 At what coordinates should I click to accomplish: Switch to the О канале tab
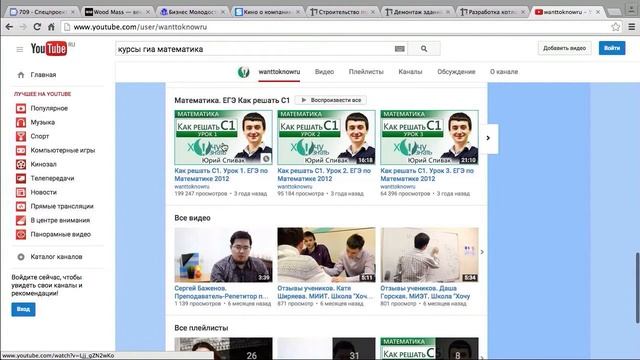coord(504,72)
